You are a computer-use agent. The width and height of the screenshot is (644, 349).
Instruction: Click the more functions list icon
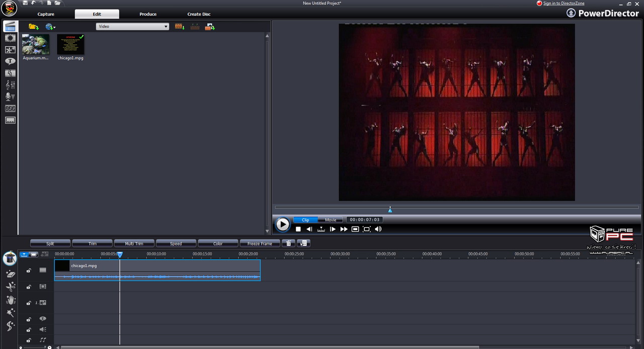point(303,244)
